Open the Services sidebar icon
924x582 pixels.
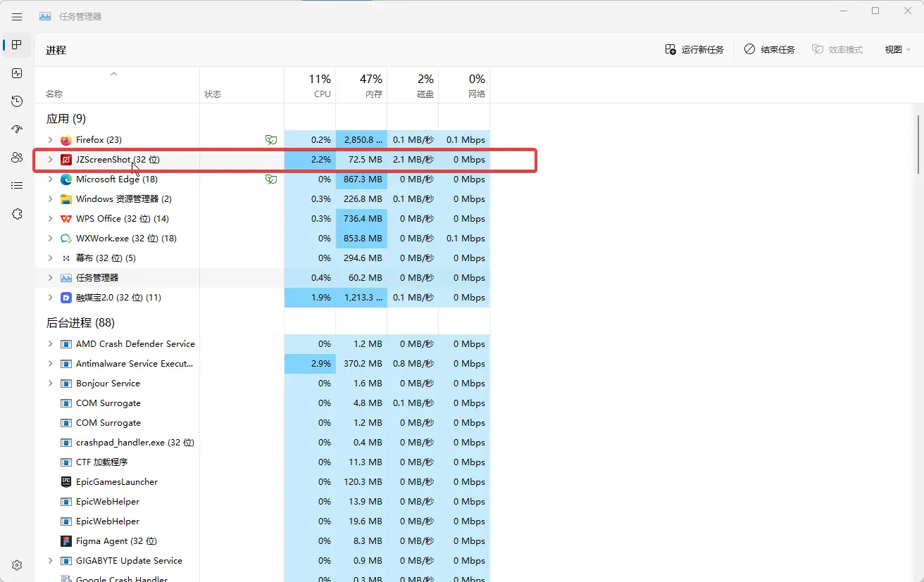point(17,214)
